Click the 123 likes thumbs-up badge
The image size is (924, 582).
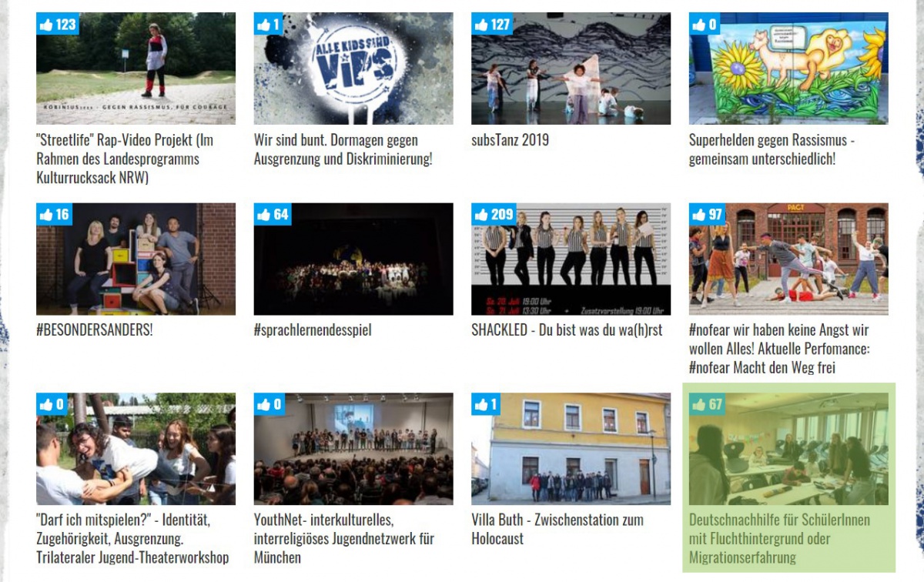tap(58, 24)
